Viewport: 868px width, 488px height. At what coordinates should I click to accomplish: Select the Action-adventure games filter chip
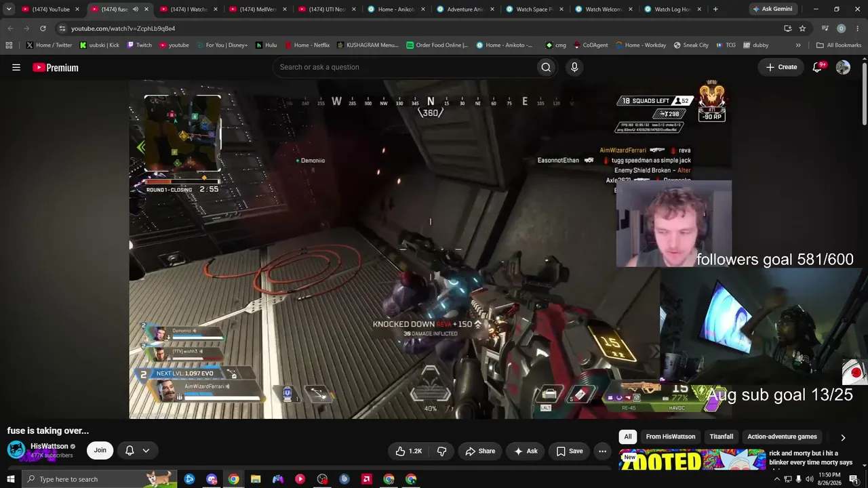tap(782, 437)
